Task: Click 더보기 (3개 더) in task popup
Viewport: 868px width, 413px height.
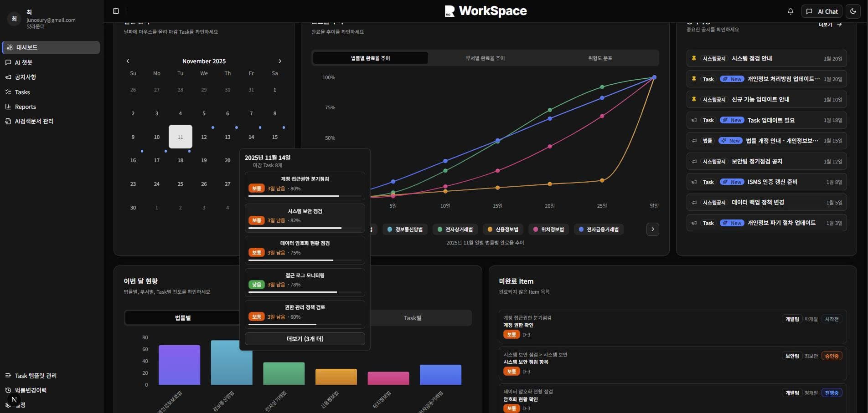Action: click(x=305, y=339)
